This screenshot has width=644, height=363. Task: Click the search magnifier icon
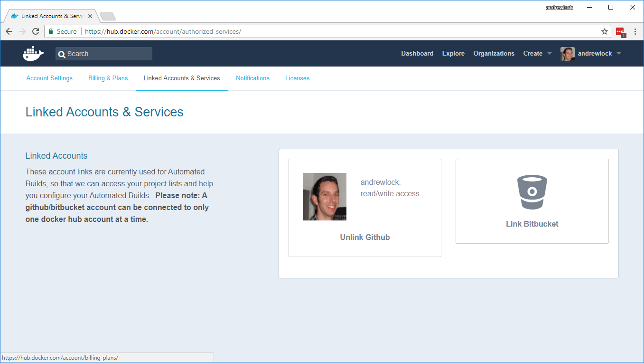point(62,54)
